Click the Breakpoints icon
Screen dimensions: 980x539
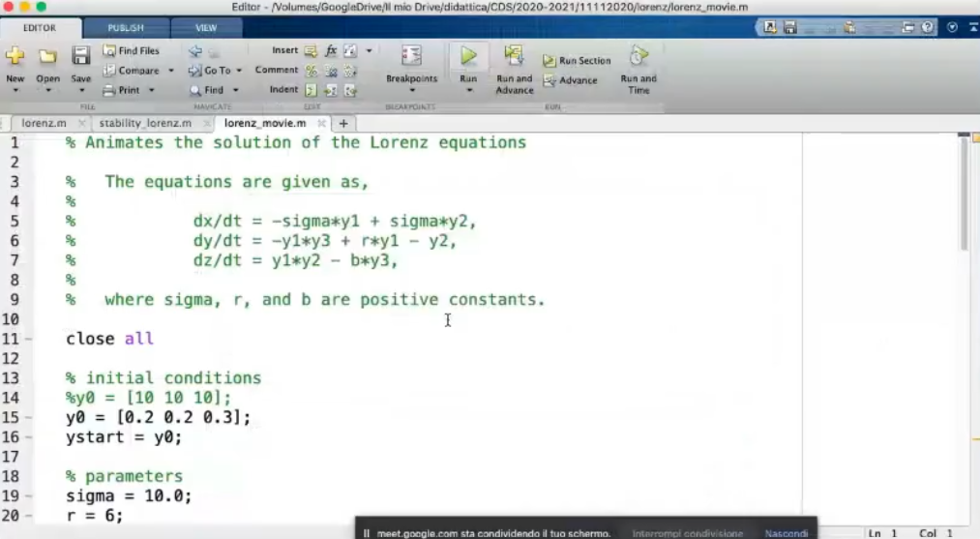411,56
